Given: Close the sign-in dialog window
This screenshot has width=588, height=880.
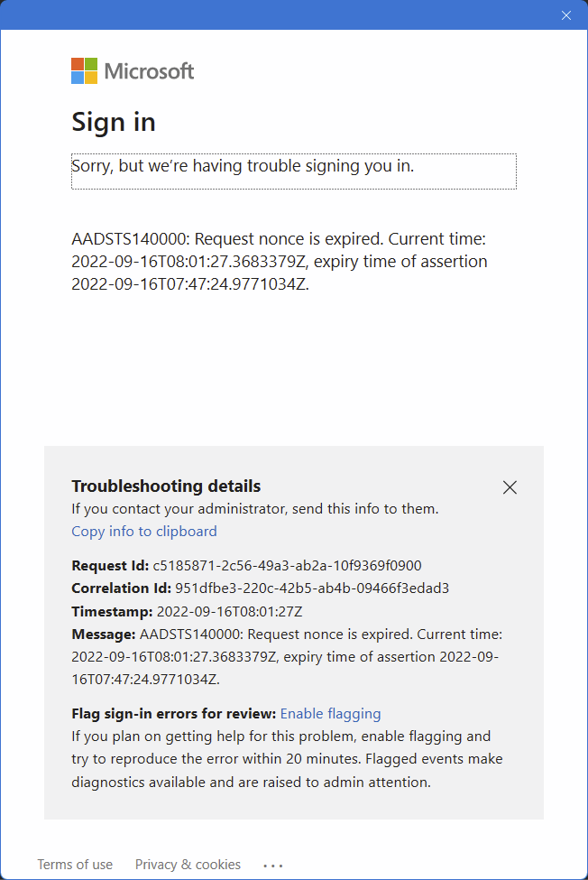Looking at the screenshot, I should click(x=566, y=15).
